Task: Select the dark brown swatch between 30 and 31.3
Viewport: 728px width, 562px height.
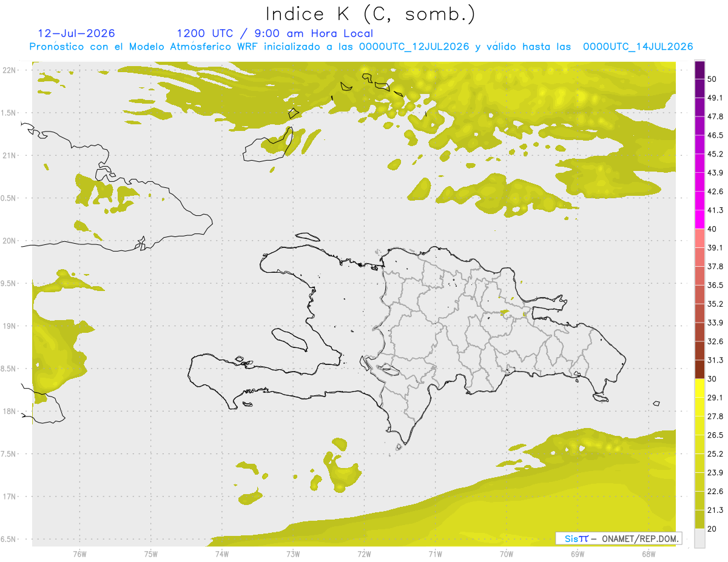Action: pyautogui.click(x=699, y=369)
